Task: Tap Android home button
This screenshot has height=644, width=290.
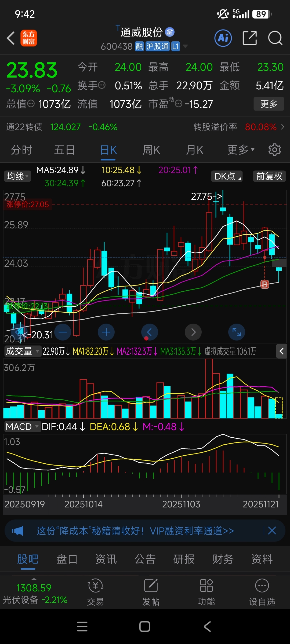Action: [x=145, y=627]
